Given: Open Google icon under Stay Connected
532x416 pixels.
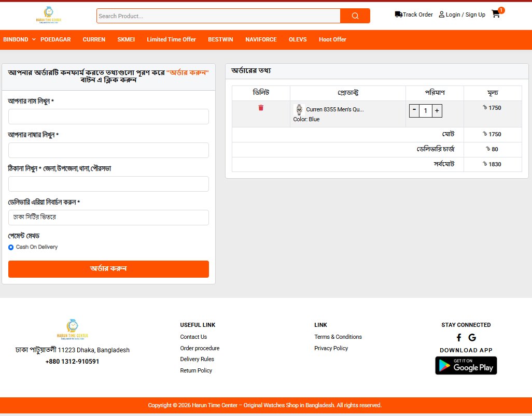Looking at the screenshot, I should click(x=472, y=337).
